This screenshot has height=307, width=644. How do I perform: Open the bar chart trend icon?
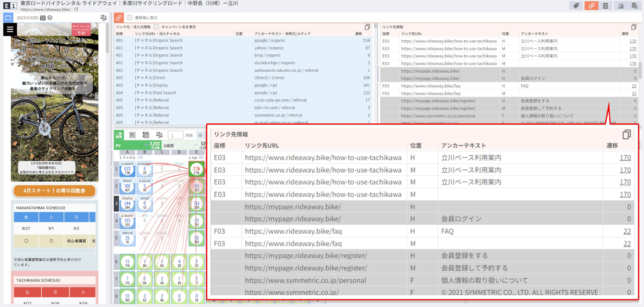pyautogui.click(x=621, y=6)
